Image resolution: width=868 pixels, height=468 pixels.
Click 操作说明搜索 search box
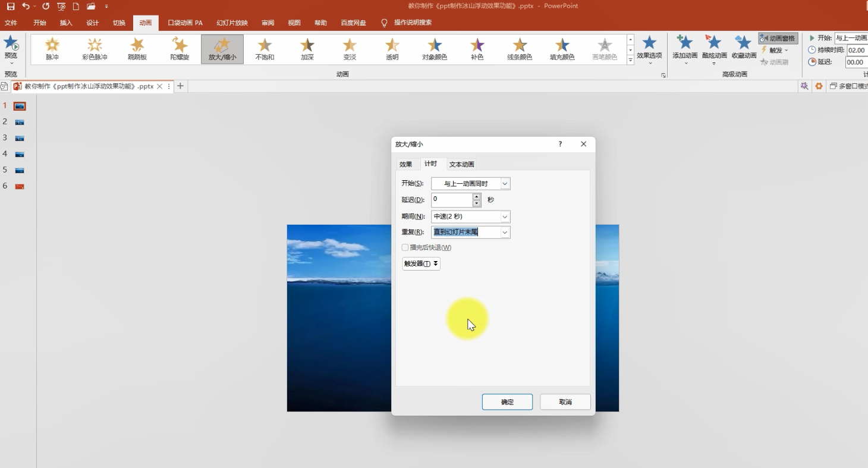tap(413, 23)
